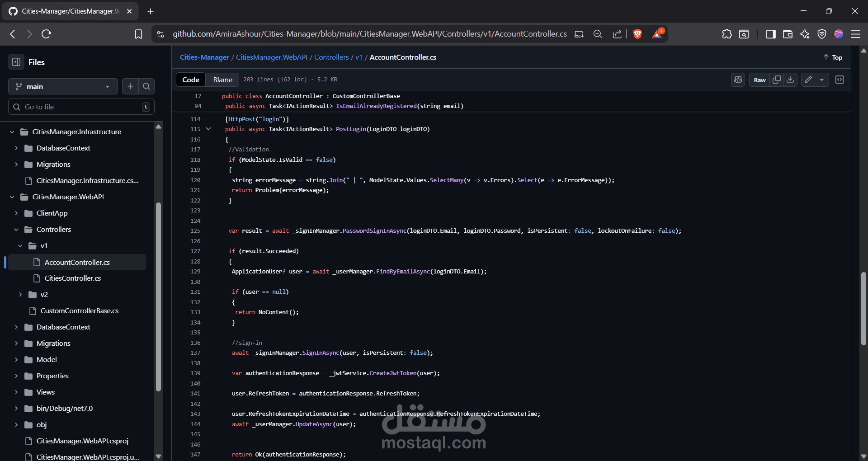Open the symbols panel icon
This screenshot has height=461, width=868.
840,80
